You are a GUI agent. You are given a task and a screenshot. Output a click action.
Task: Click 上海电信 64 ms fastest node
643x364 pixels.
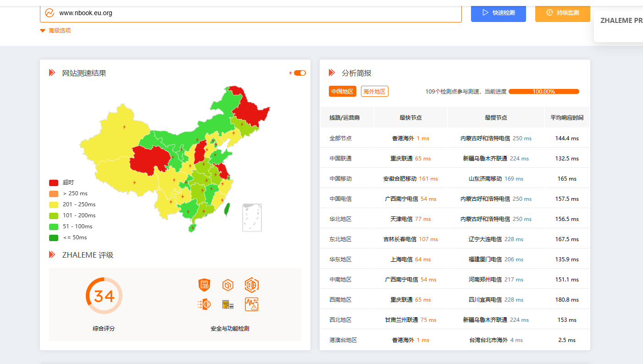(x=410, y=259)
